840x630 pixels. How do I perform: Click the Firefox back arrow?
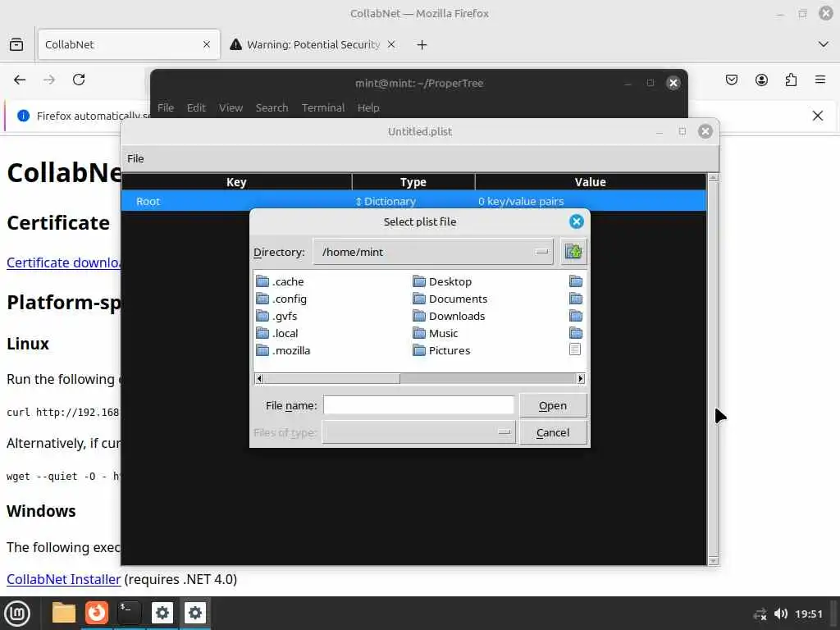[20, 80]
